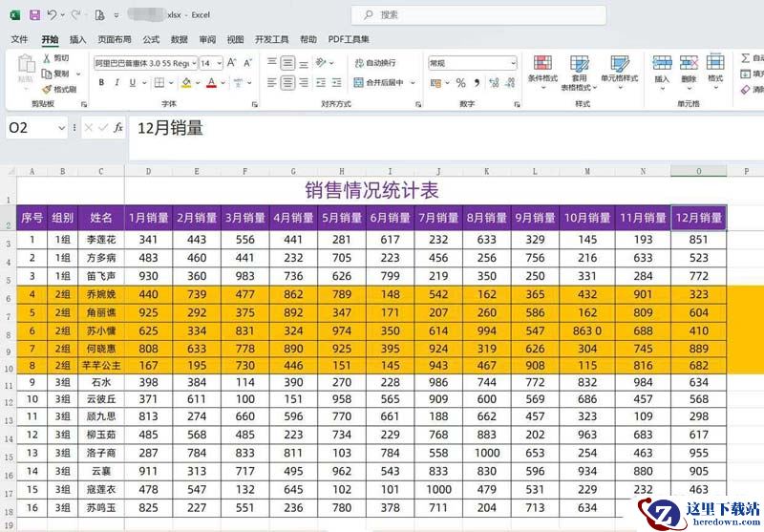Select cell with name 李莲花

[101, 240]
